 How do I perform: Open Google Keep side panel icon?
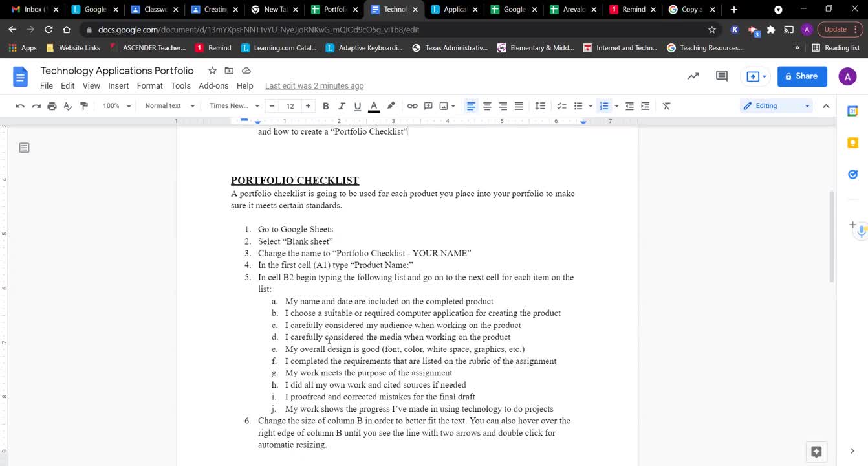tap(852, 142)
